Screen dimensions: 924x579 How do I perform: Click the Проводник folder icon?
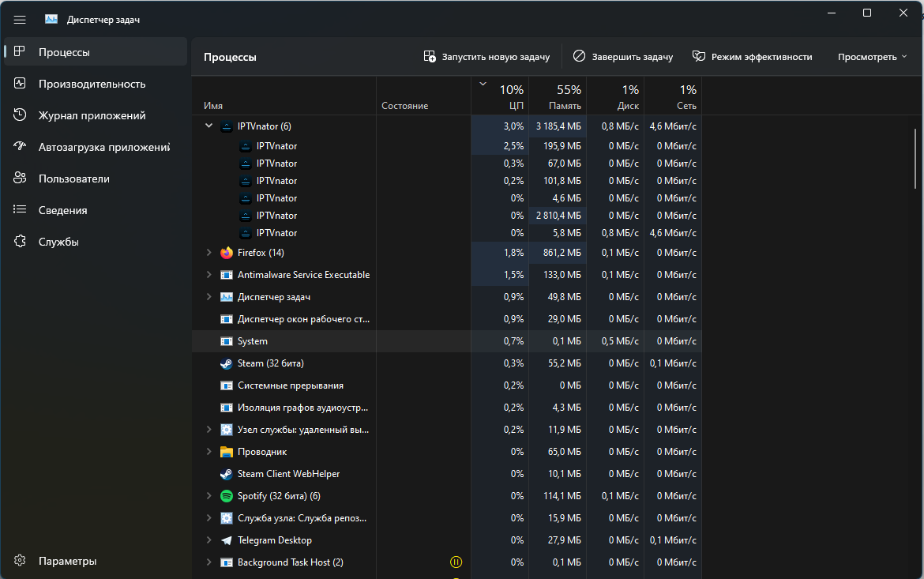click(227, 452)
